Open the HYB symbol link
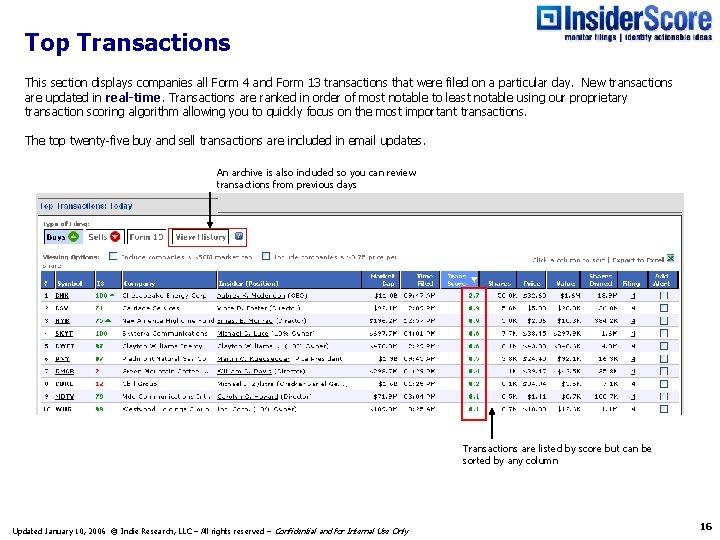This screenshot has width=720, height=540. [x=62, y=321]
